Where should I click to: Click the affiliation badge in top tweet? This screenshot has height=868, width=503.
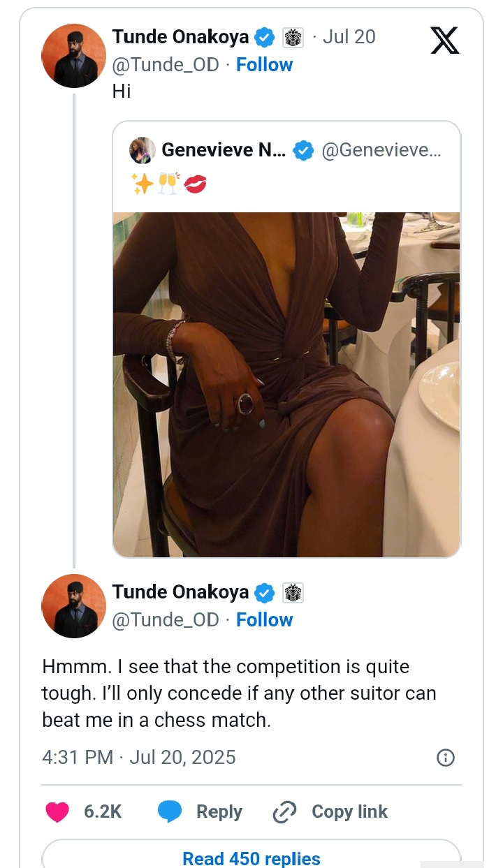click(x=293, y=37)
